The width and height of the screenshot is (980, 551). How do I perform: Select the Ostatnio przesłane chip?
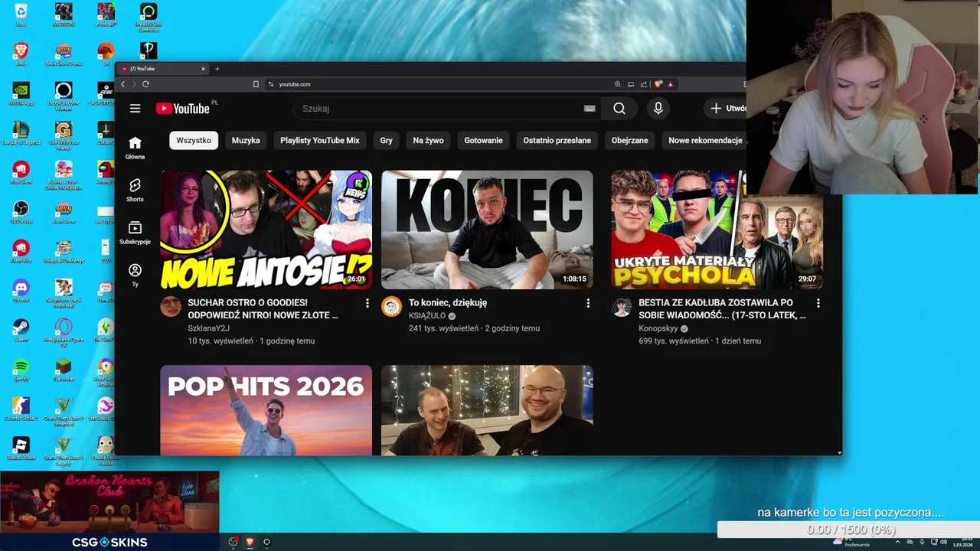[557, 140]
